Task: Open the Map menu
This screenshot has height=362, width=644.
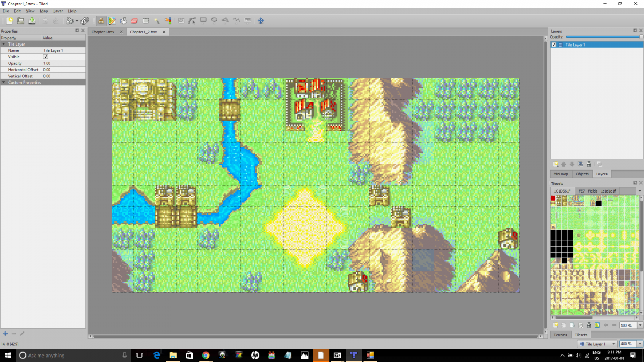Action: point(43,11)
